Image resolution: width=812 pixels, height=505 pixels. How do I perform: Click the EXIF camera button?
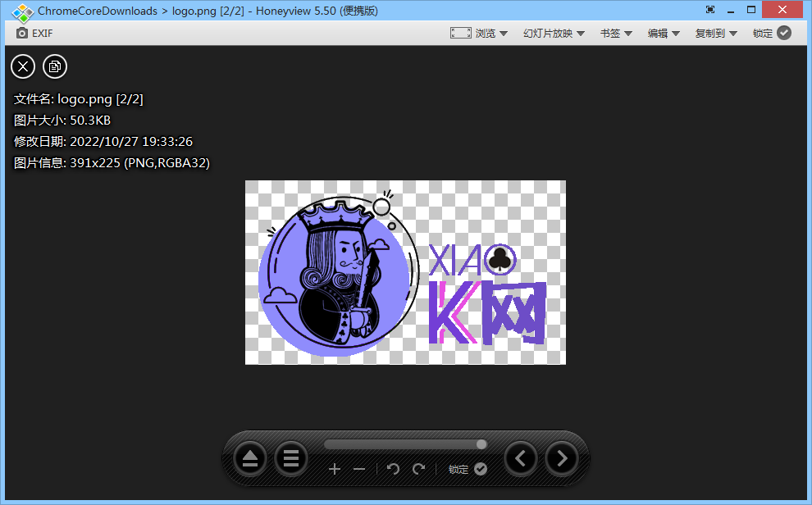(34, 33)
